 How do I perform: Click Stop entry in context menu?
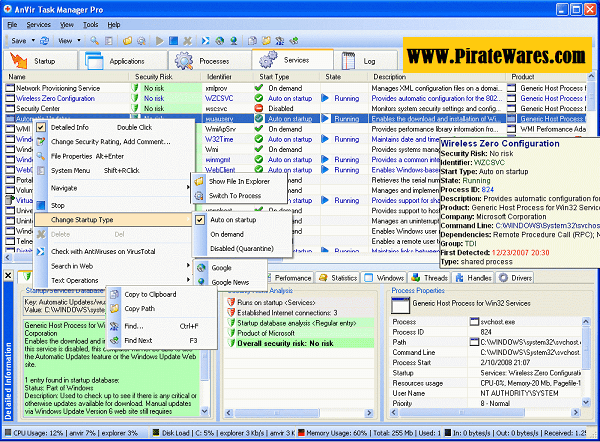click(113, 206)
